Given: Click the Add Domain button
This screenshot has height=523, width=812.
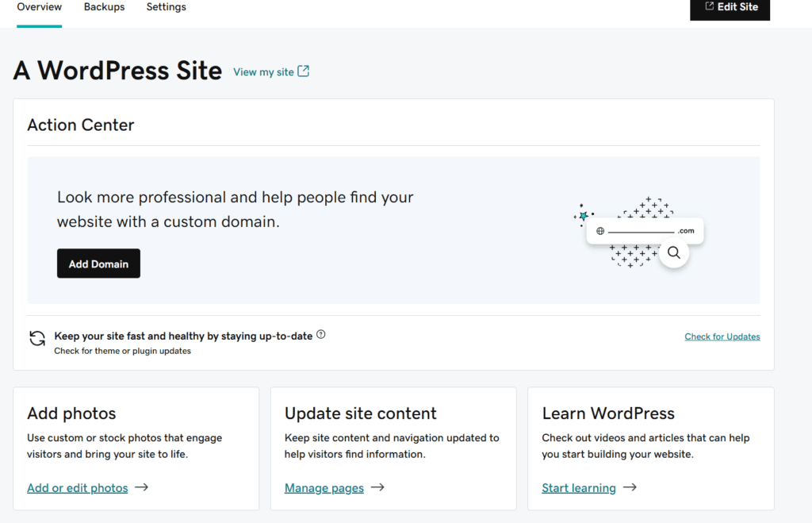Looking at the screenshot, I should pyautogui.click(x=98, y=263).
